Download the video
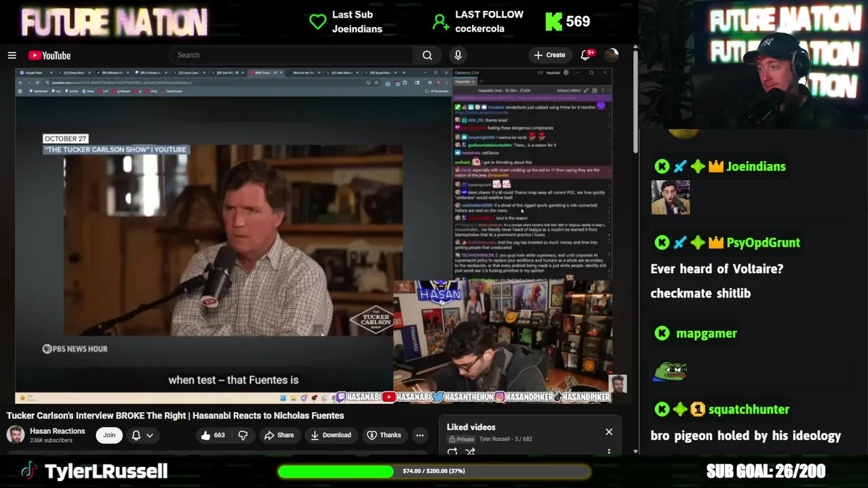This screenshot has width=868, height=488. pyautogui.click(x=330, y=435)
